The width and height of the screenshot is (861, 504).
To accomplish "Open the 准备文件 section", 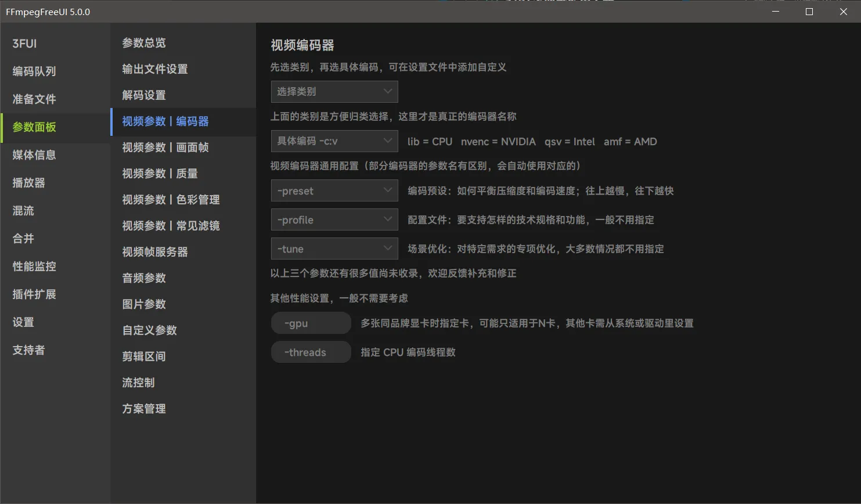I will [x=34, y=99].
